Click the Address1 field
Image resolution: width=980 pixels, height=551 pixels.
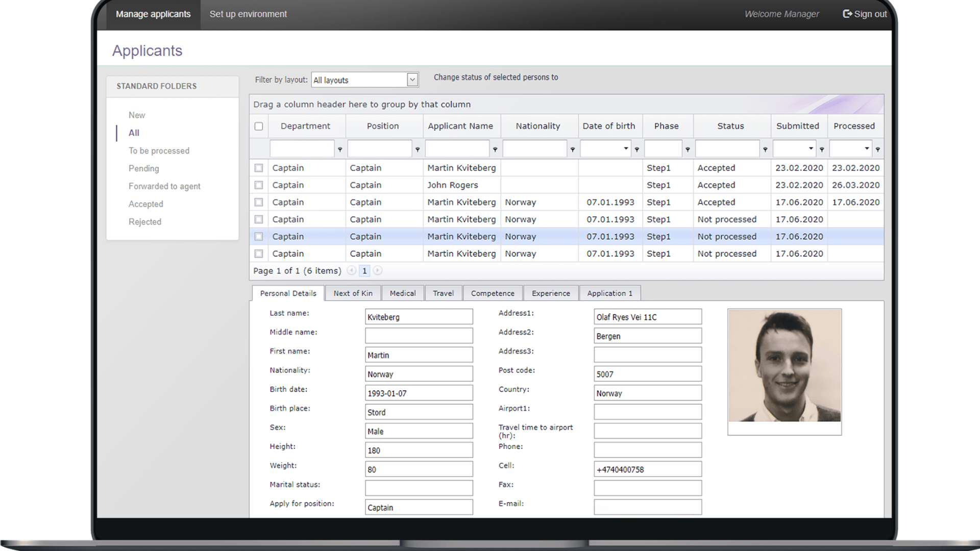point(648,317)
